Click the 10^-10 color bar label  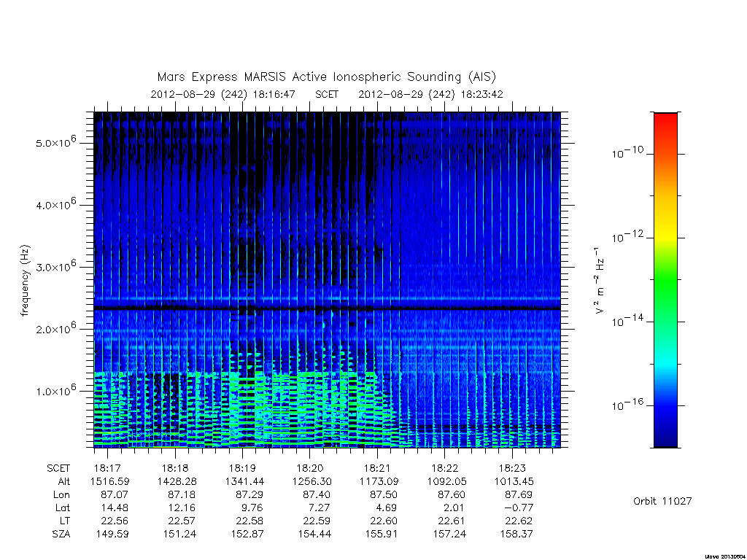pos(627,152)
